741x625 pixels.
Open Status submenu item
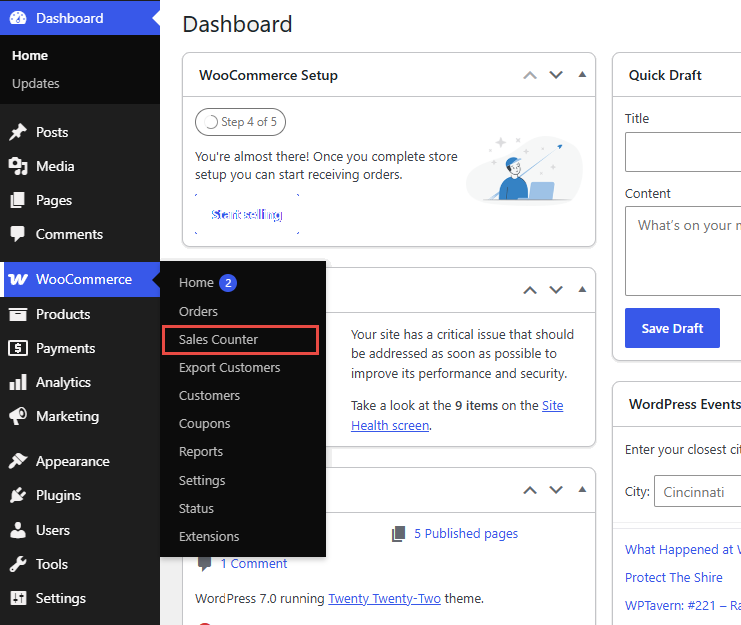pos(196,508)
